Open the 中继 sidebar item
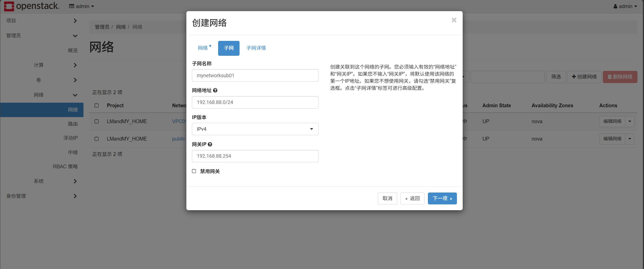 pos(73,152)
